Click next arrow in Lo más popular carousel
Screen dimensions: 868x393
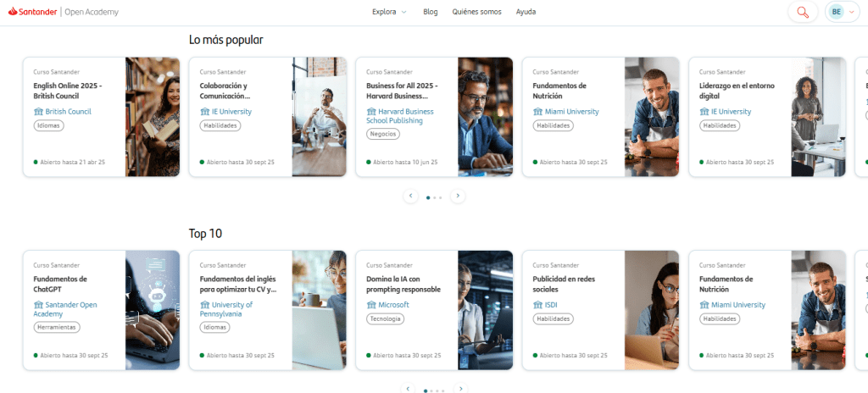coord(458,196)
